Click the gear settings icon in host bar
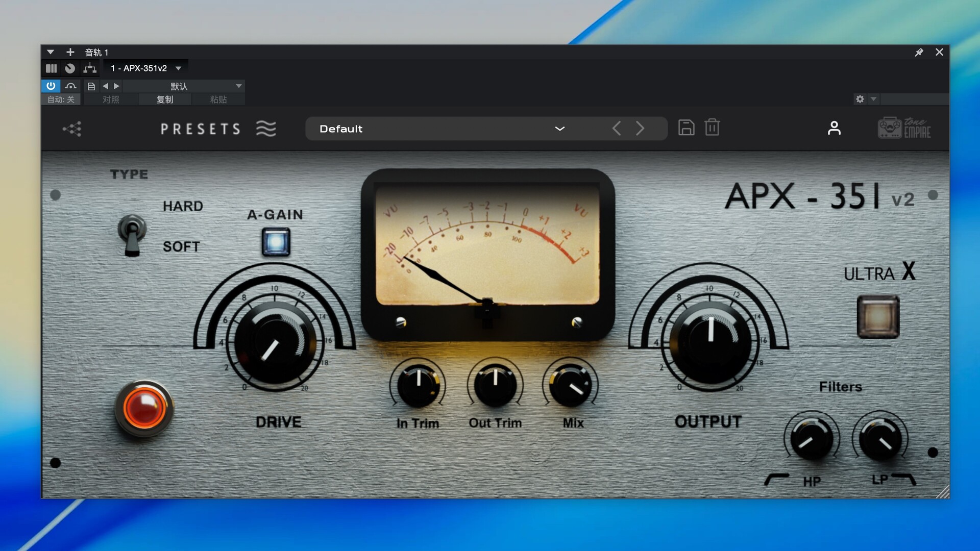 click(860, 99)
